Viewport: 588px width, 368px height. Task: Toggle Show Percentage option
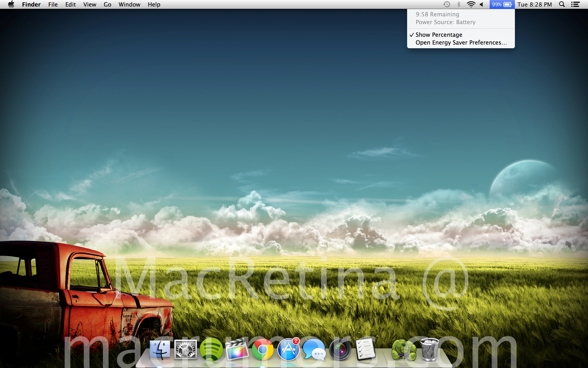461,35
